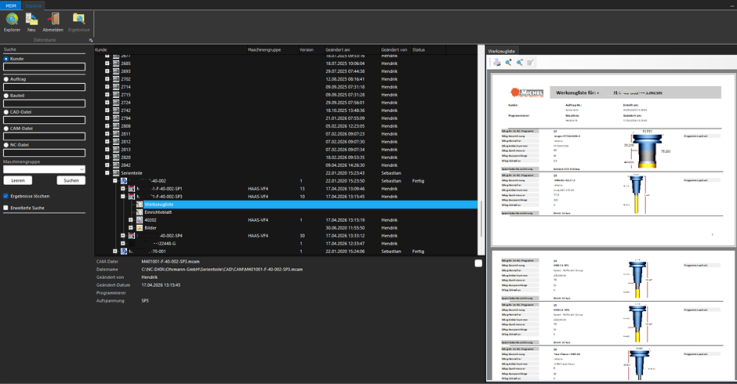Focus the Kunde search input field
This screenshot has height=384, width=737.
[x=44, y=67]
